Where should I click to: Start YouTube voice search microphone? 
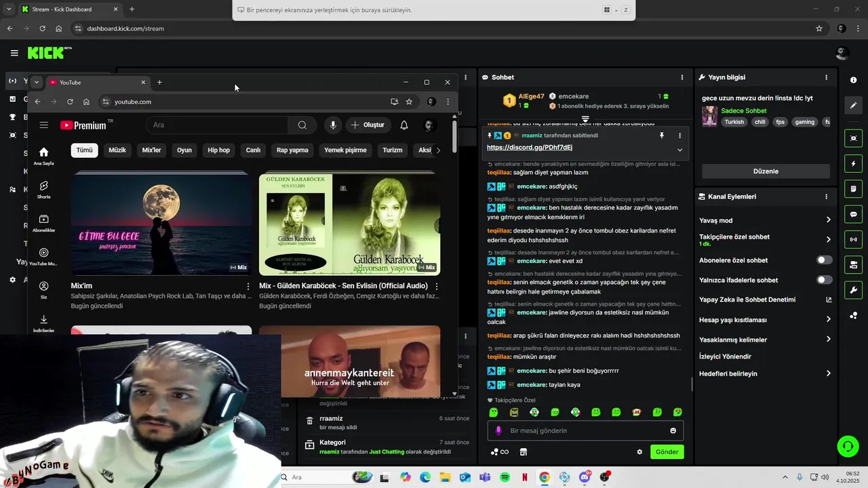[x=333, y=125]
